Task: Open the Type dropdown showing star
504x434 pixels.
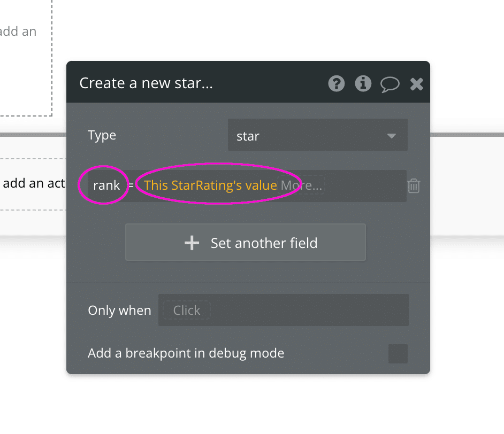Action: click(318, 135)
